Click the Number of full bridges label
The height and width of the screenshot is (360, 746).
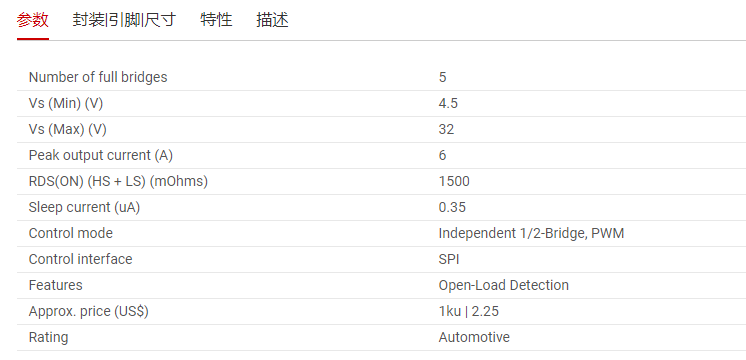(98, 77)
